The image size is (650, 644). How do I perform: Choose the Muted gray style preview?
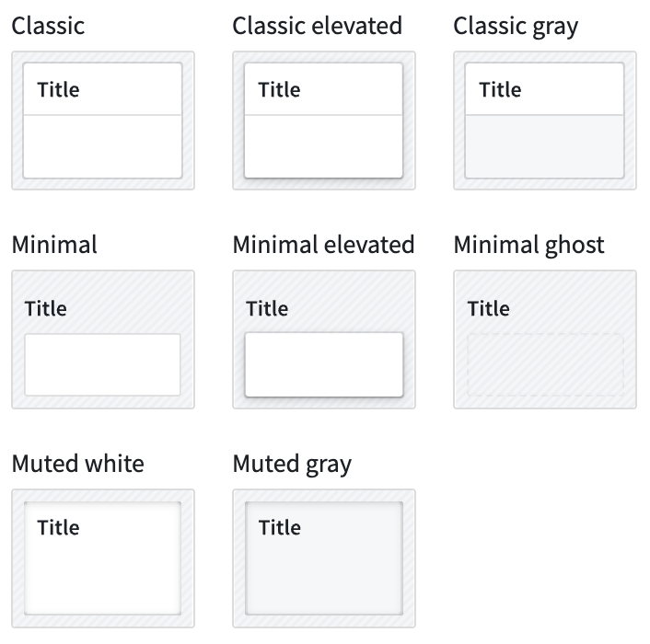tap(324, 558)
